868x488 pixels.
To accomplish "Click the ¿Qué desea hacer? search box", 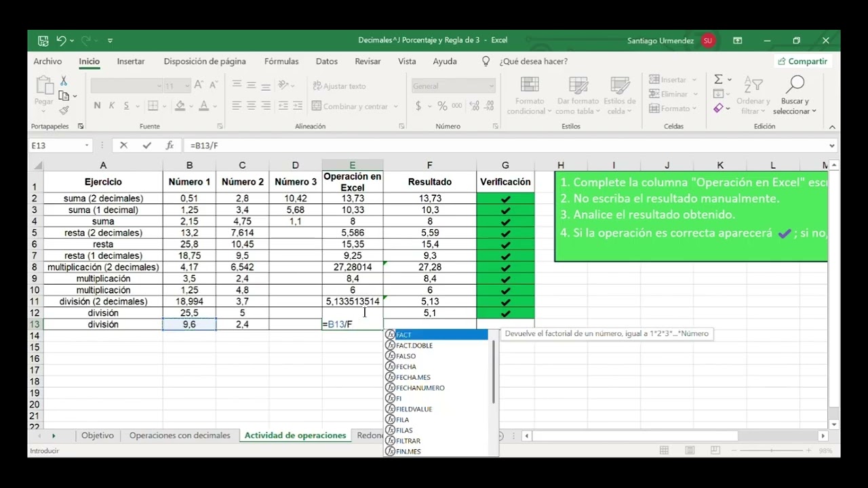I will click(x=533, y=61).
